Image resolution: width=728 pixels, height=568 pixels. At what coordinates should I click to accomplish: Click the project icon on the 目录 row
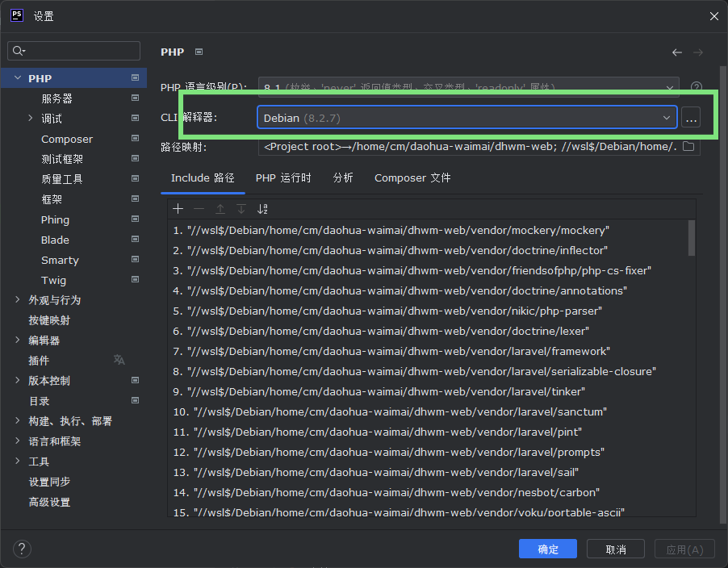click(135, 400)
